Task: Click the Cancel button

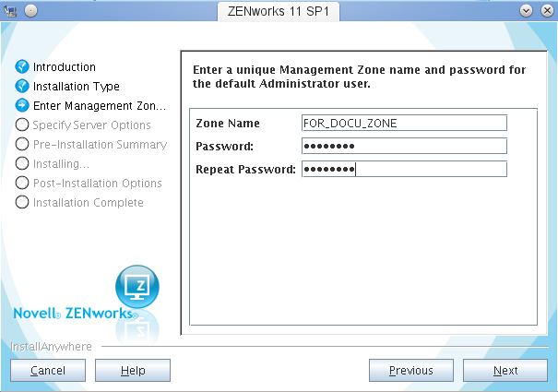Action: tap(48, 370)
